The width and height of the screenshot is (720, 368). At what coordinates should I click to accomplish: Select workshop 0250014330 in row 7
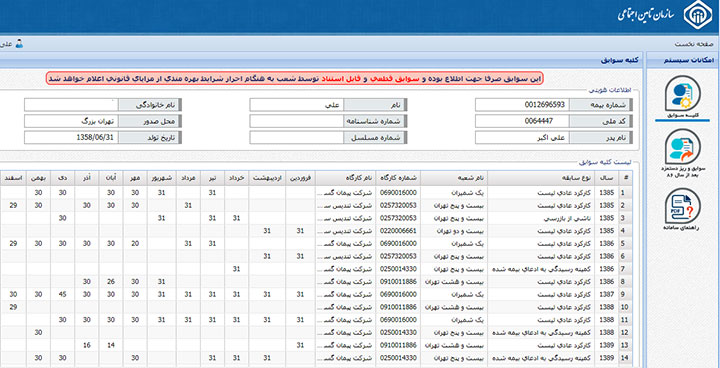(x=398, y=269)
